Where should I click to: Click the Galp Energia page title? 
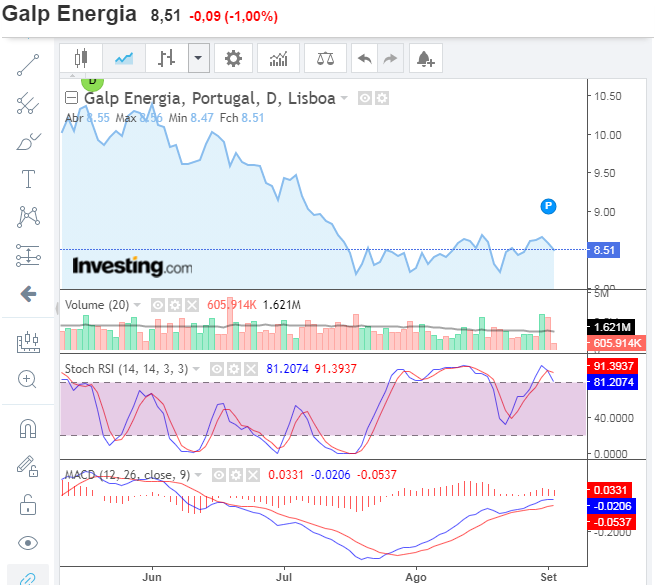69,14
